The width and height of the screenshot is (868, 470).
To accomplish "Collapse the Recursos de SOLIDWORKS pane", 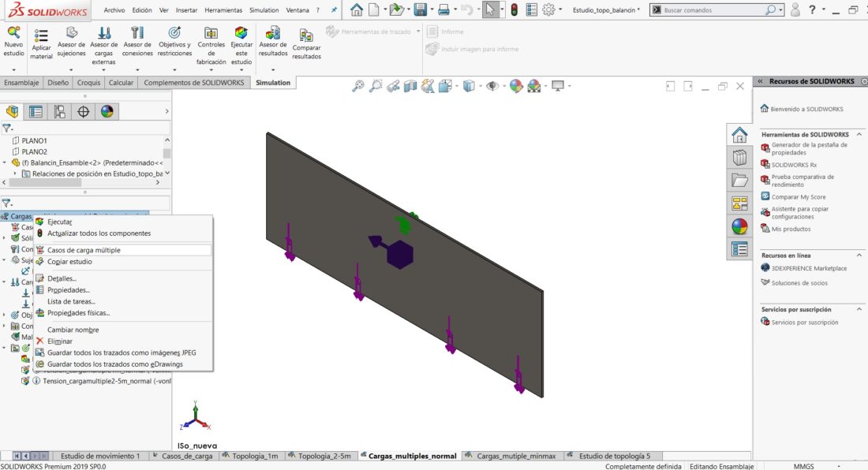I will click(x=761, y=81).
